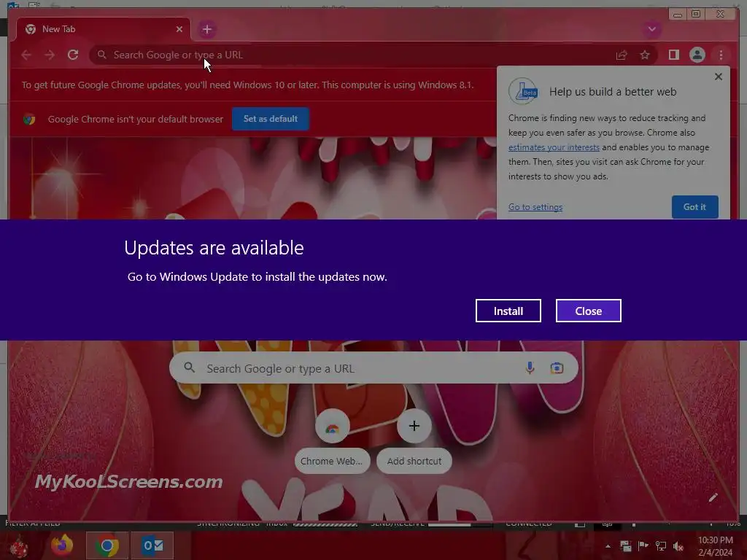This screenshot has height=560, width=747.
Task: Open a new tab with the plus button
Action: pyautogui.click(x=206, y=29)
